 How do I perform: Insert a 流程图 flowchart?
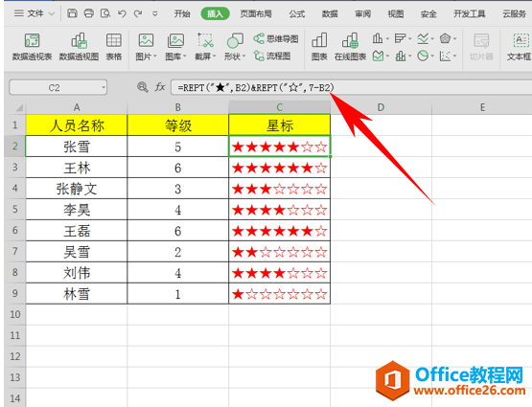[272, 56]
